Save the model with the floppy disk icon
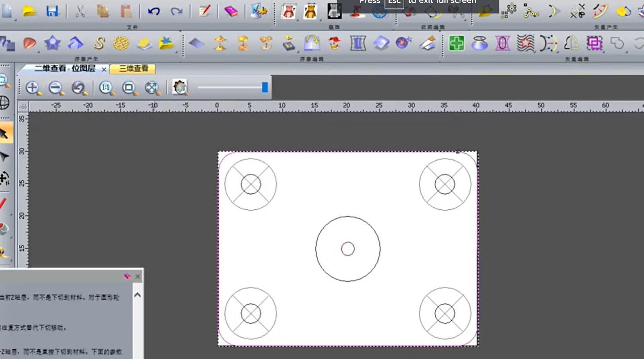 click(52, 12)
